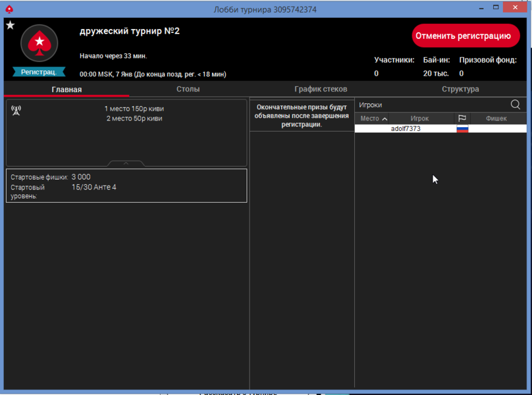The width and height of the screenshot is (532, 395).
Task: Click the PokerStars red spade logo
Action: point(40,43)
